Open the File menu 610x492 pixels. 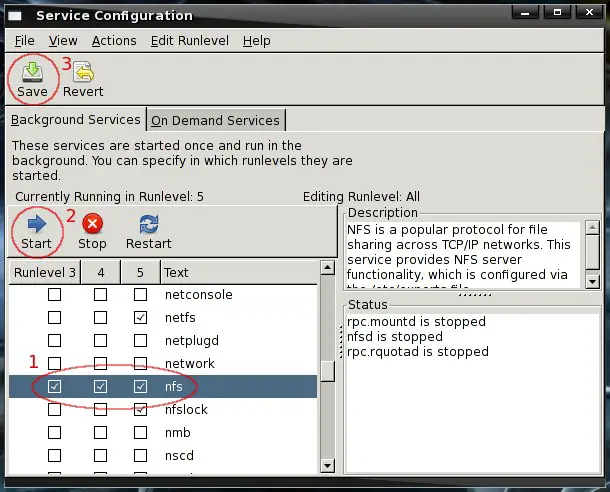click(25, 40)
